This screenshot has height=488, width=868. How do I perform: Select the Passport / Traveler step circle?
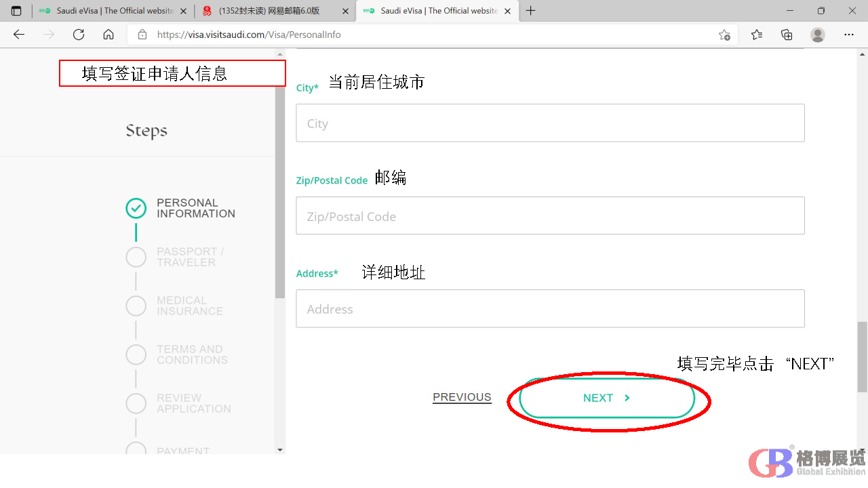[136, 257]
